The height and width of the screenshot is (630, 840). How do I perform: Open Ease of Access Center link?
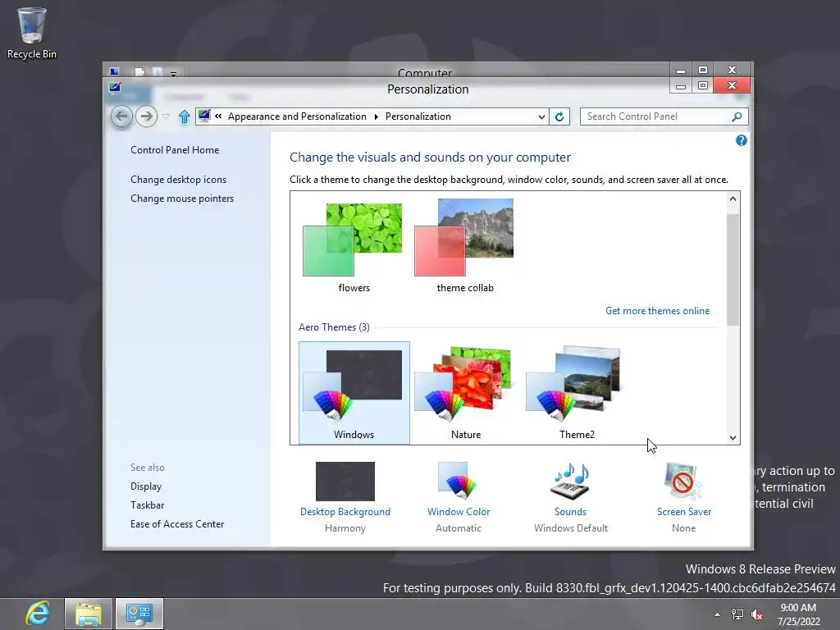point(177,524)
